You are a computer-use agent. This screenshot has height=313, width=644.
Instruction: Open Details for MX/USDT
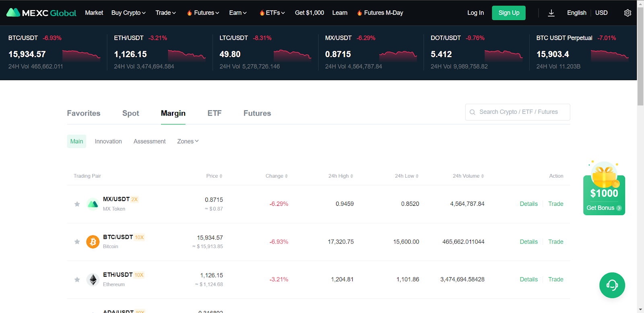(529, 204)
